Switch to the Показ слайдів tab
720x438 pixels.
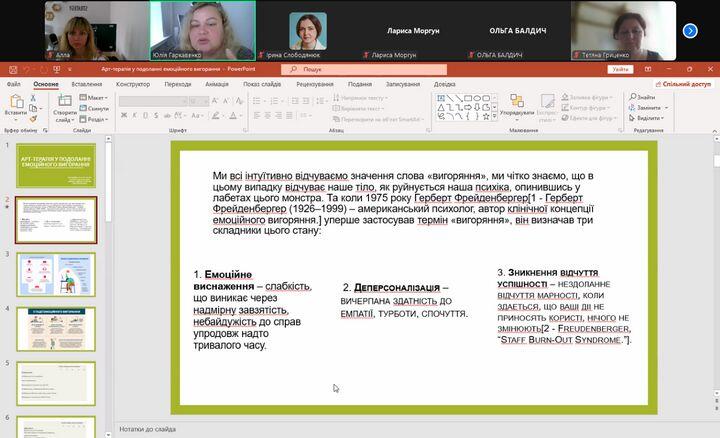coord(262,84)
